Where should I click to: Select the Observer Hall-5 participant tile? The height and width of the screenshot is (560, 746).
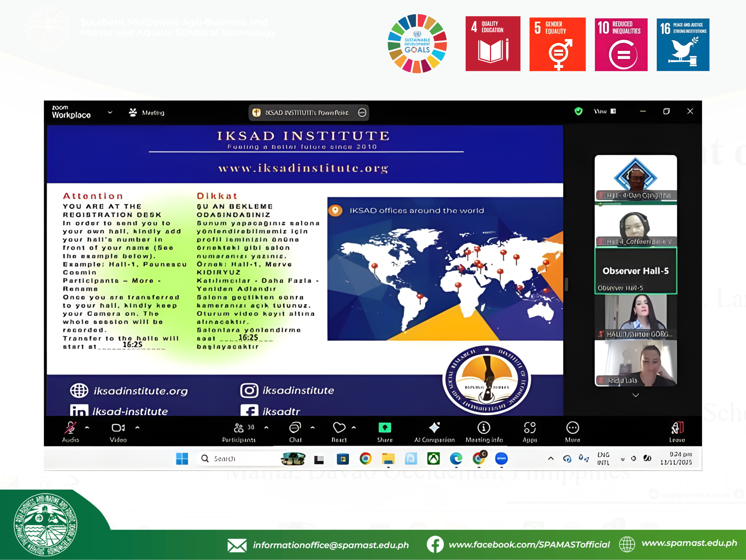pos(635,271)
